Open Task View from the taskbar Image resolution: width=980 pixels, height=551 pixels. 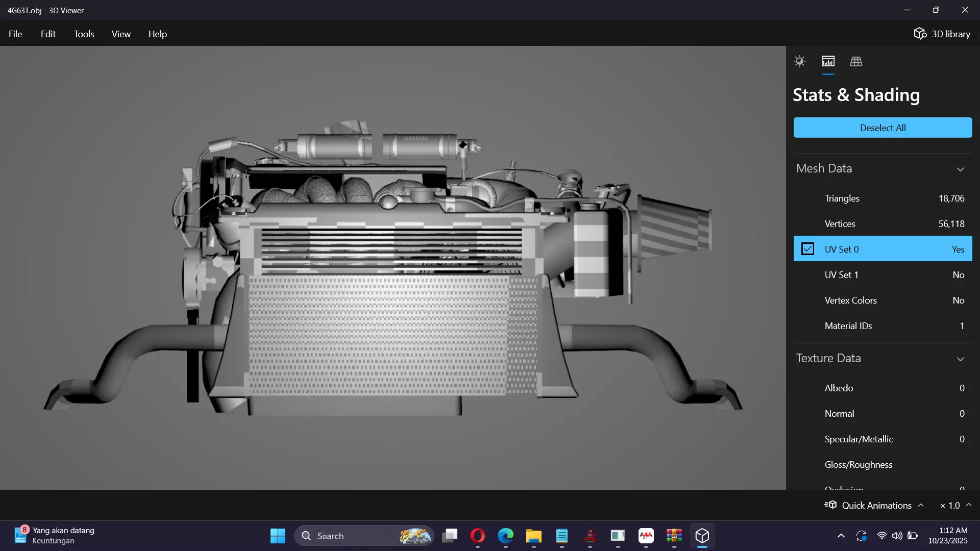coord(450,536)
